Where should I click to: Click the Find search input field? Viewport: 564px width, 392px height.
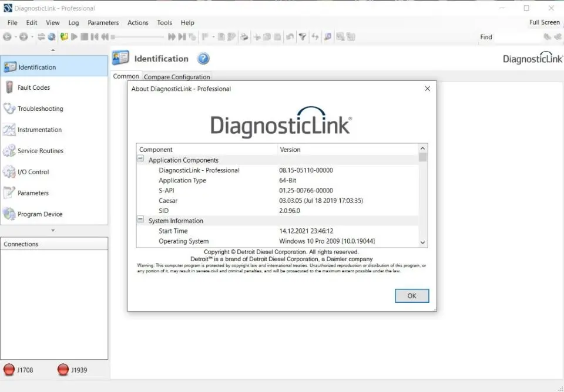pos(518,37)
